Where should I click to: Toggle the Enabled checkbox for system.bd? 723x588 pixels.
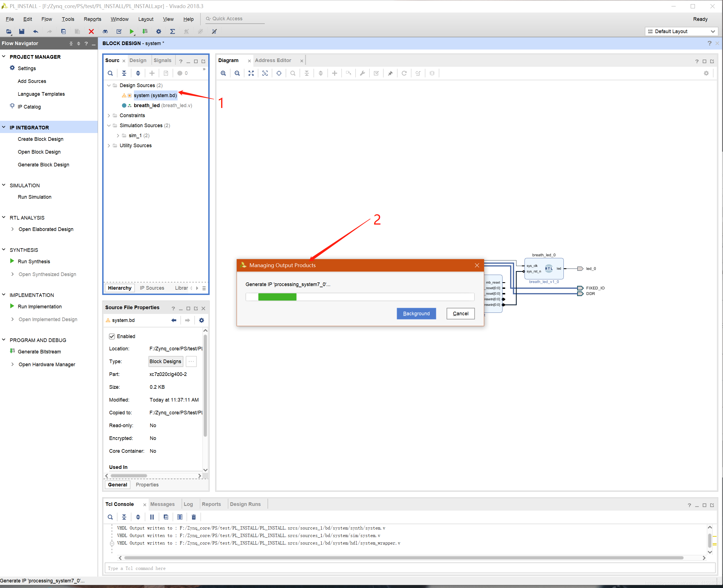coord(112,336)
